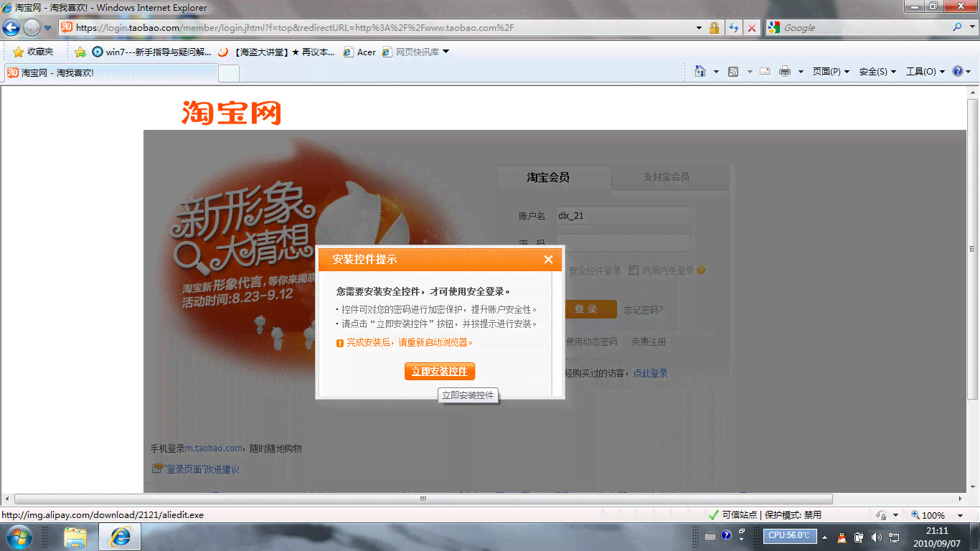980x551 pixels.
Task: Expand the 网页快讯库 web slice dropdown
Action: (446, 52)
